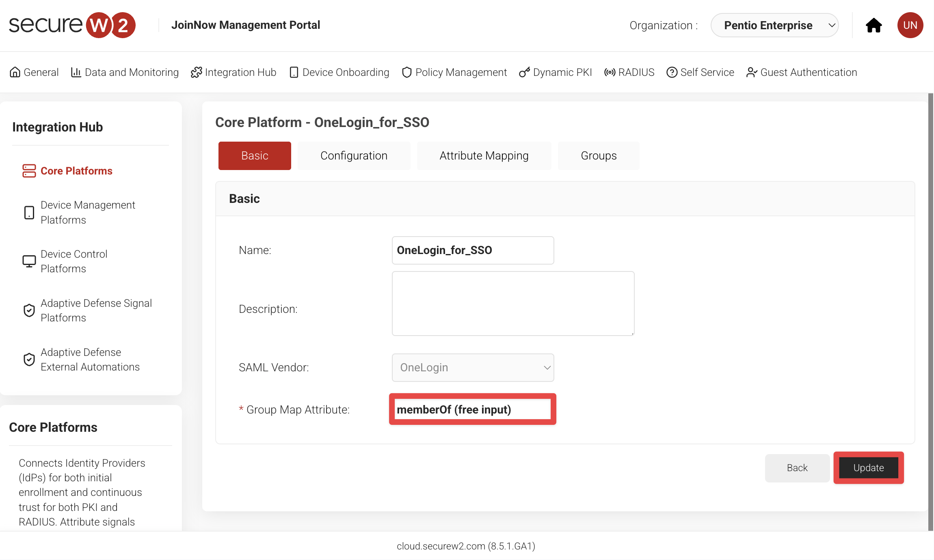Click the Core Platform - OneLogin_for_SSO heading
The width and height of the screenshot is (934, 560).
click(x=322, y=122)
